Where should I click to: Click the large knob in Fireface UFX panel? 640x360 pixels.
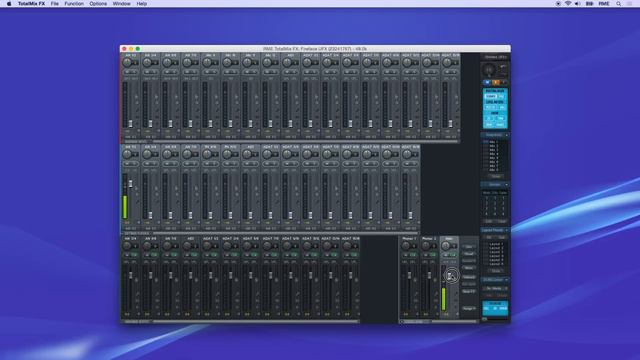click(x=488, y=70)
